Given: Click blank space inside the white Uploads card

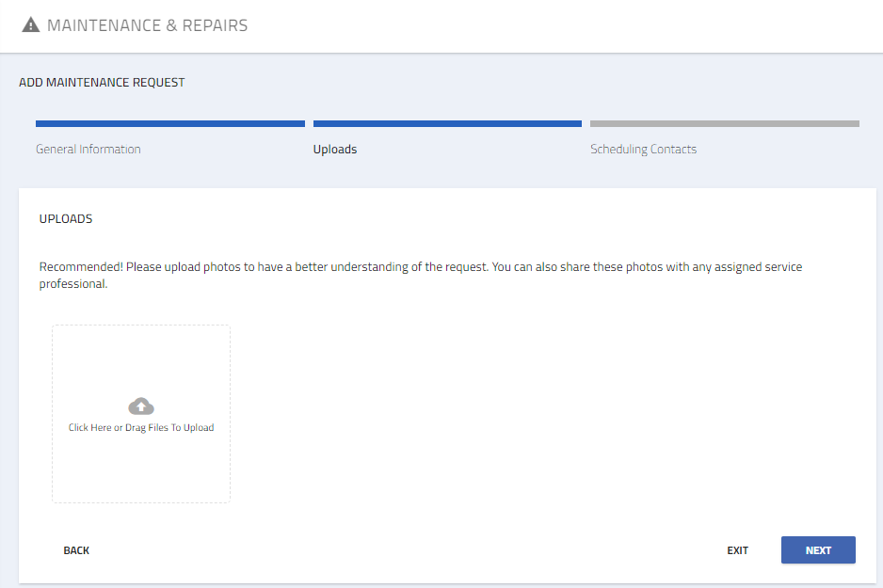Looking at the screenshot, I should [535, 405].
